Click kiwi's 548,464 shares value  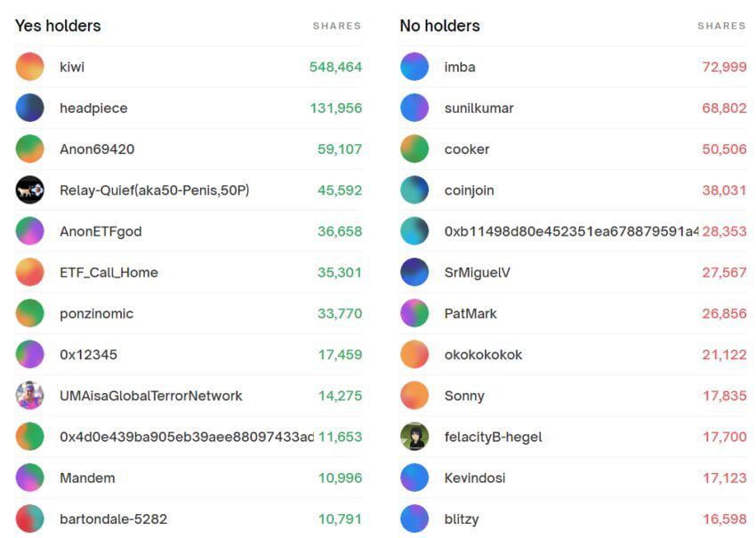335,67
